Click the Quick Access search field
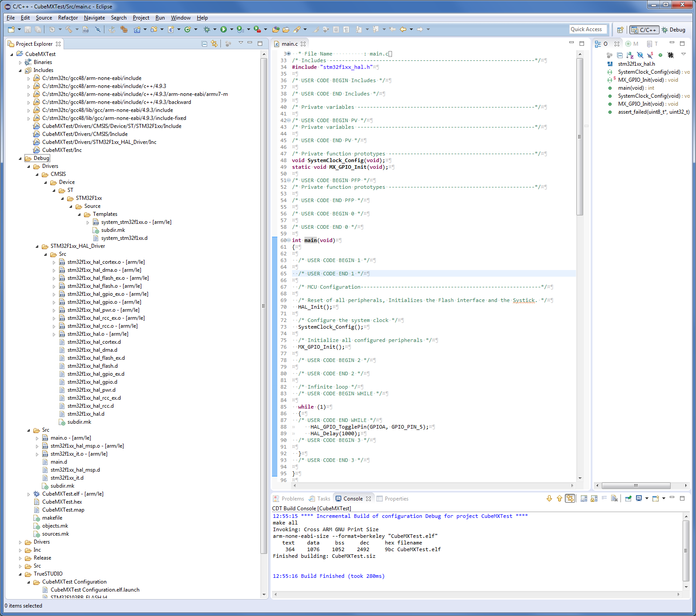The height and width of the screenshot is (616, 696). click(588, 29)
